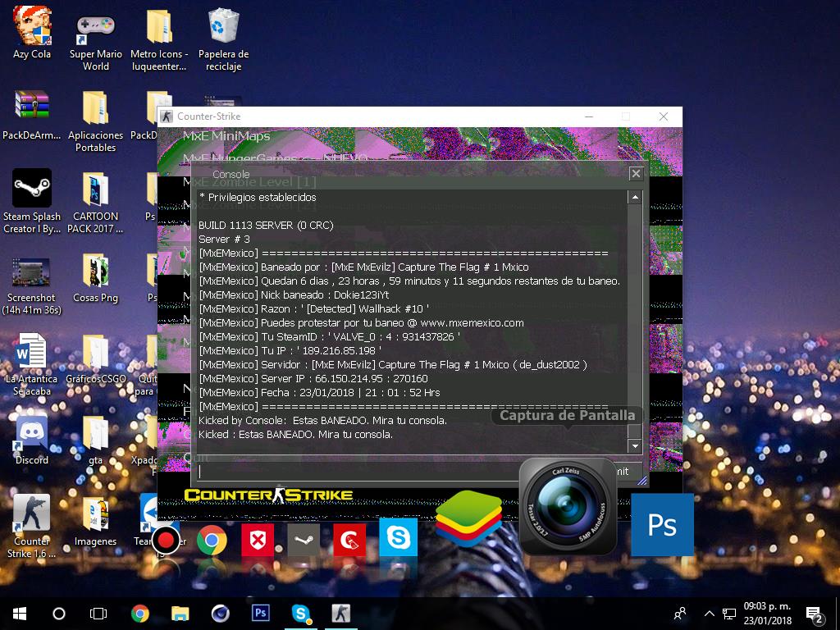The height and width of the screenshot is (630, 840).
Task: Open the Action Center notifications
Action: click(815, 614)
